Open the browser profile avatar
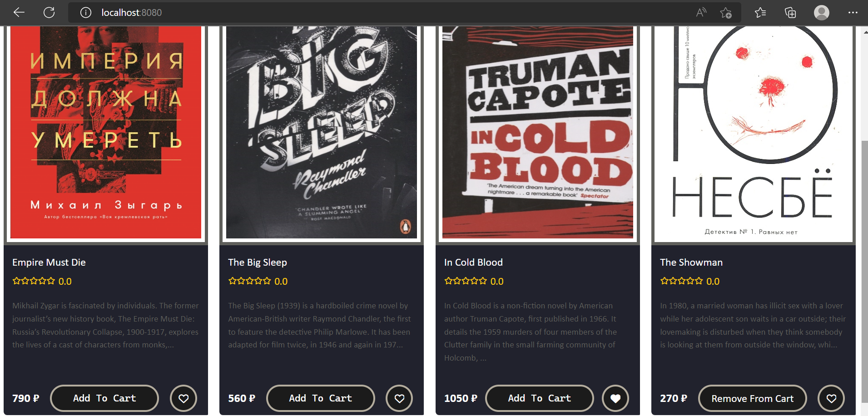Viewport: 868px width, 416px height. 821,12
